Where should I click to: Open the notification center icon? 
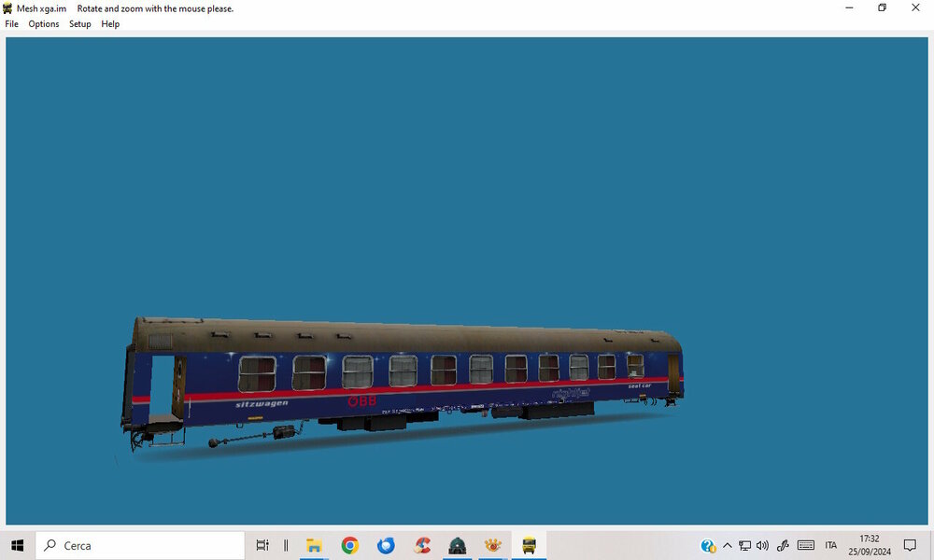coord(910,545)
